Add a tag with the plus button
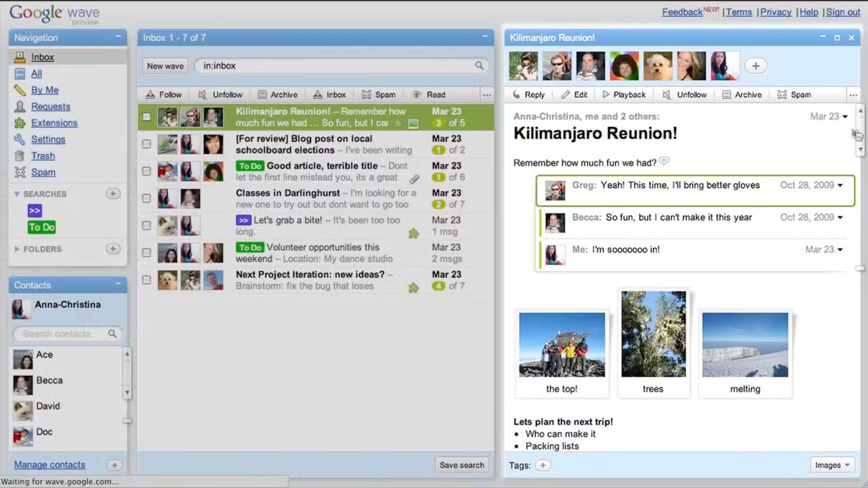Screen dimensions: 868x488 [543, 465]
